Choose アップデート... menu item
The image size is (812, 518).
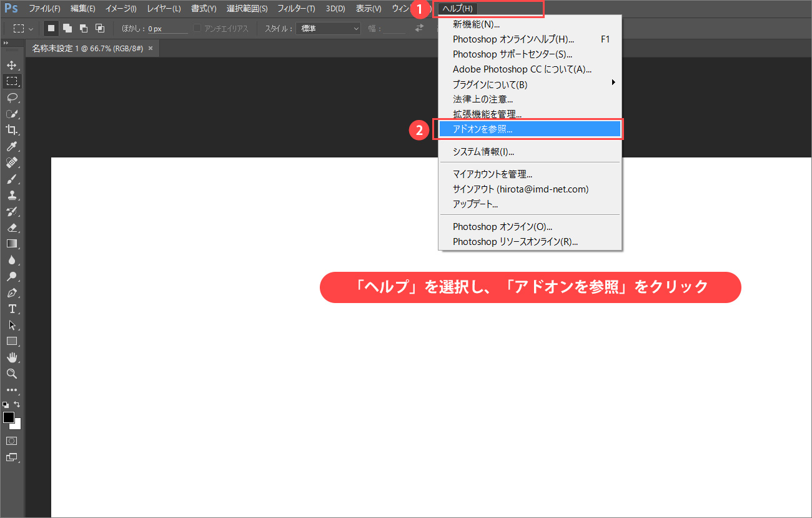530,204
